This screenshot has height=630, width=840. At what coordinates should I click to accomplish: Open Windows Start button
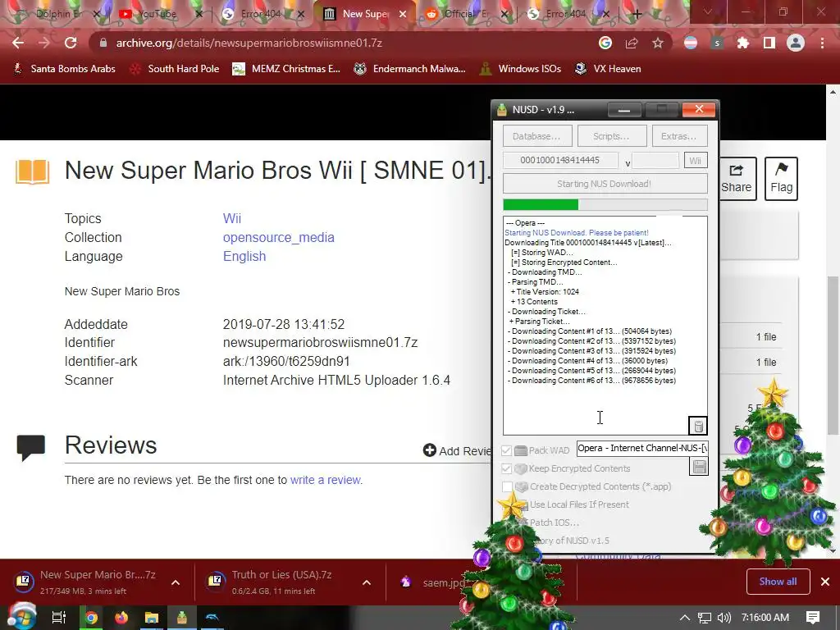coord(21,617)
